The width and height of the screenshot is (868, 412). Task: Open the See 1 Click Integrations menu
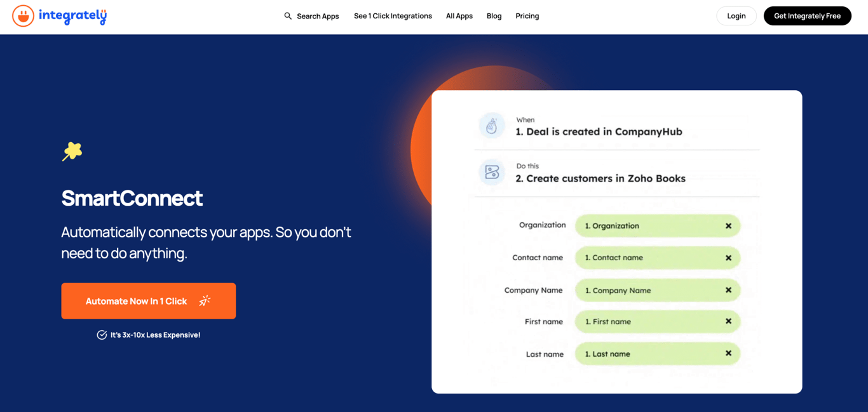[x=392, y=15]
